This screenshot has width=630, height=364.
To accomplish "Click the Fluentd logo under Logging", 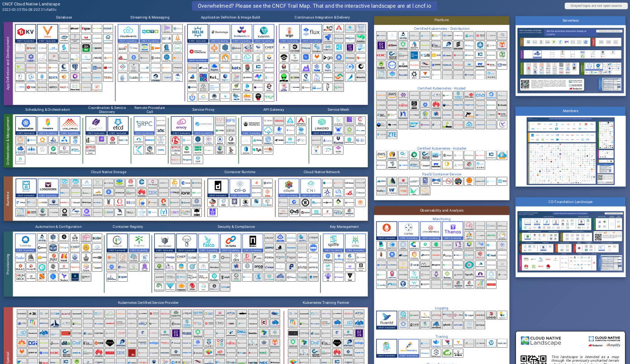I will 387,319.
